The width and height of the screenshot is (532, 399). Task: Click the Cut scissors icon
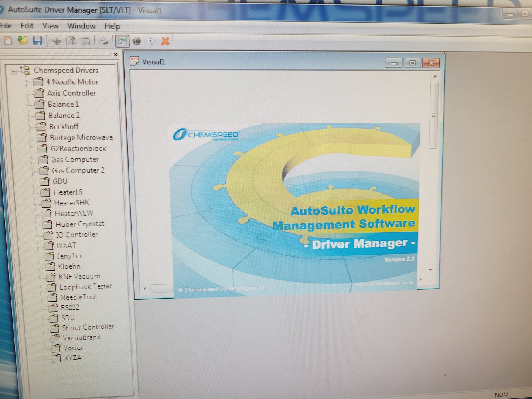(x=56, y=41)
